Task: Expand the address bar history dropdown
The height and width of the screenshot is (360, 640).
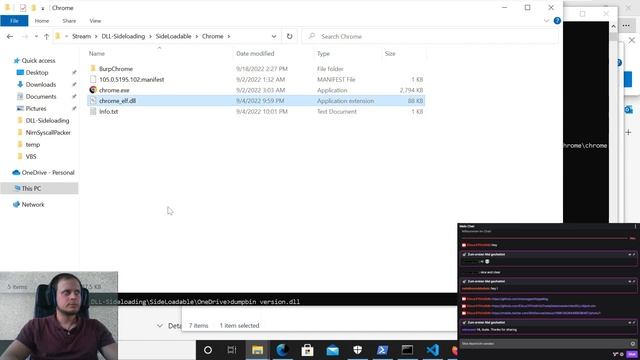Action: point(273,36)
